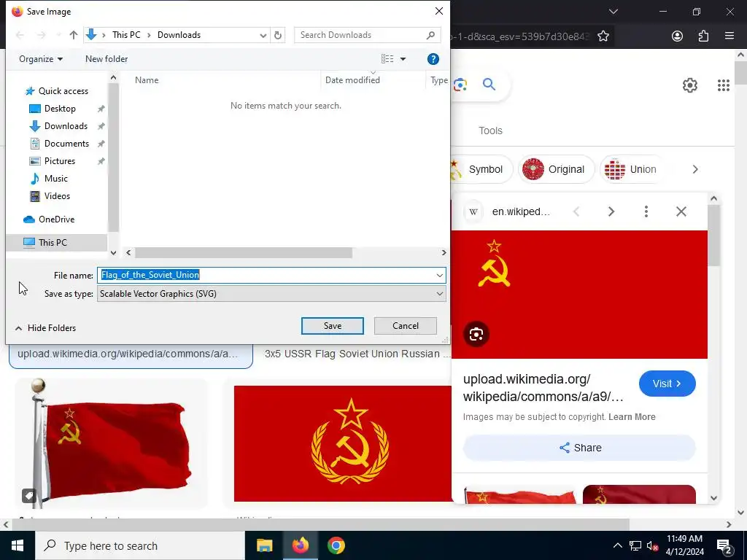747x560 pixels.
Task: Filter results by Original chip
Action: pos(557,169)
